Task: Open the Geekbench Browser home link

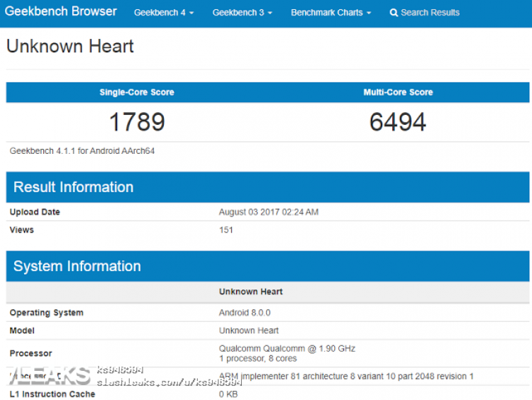Action: click(61, 11)
